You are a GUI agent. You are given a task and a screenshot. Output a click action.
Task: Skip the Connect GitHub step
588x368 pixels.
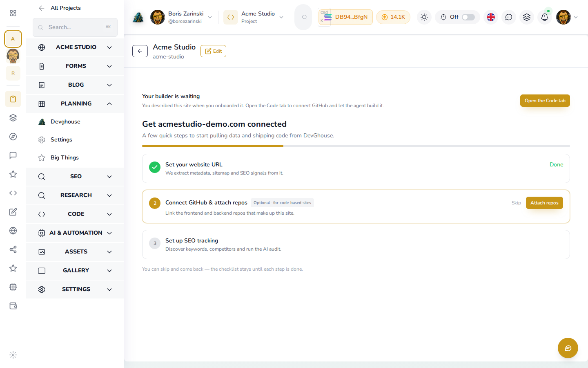tap(516, 203)
